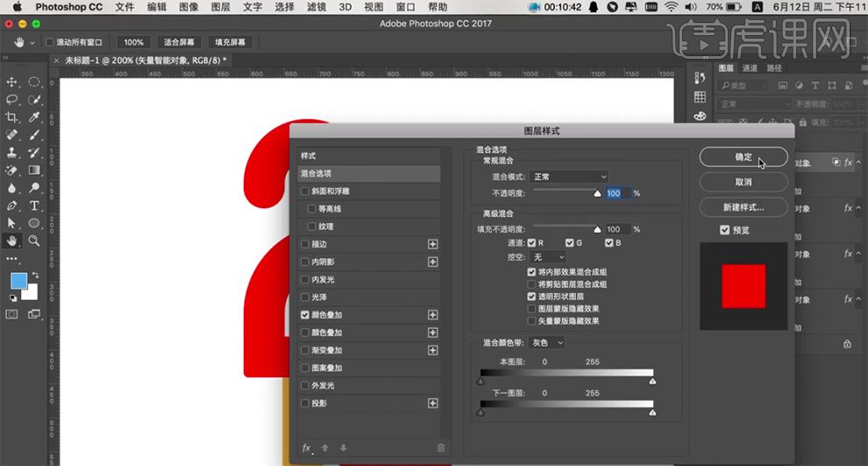Select the Clone Stamp tool
The height and width of the screenshot is (466, 868).
11,153
